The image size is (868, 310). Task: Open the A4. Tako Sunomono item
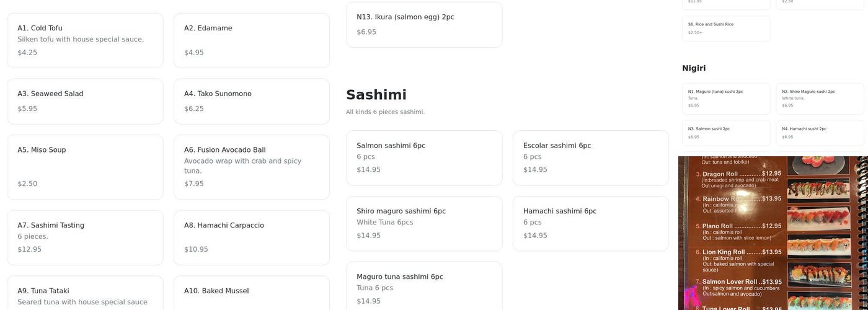[252, 101]
